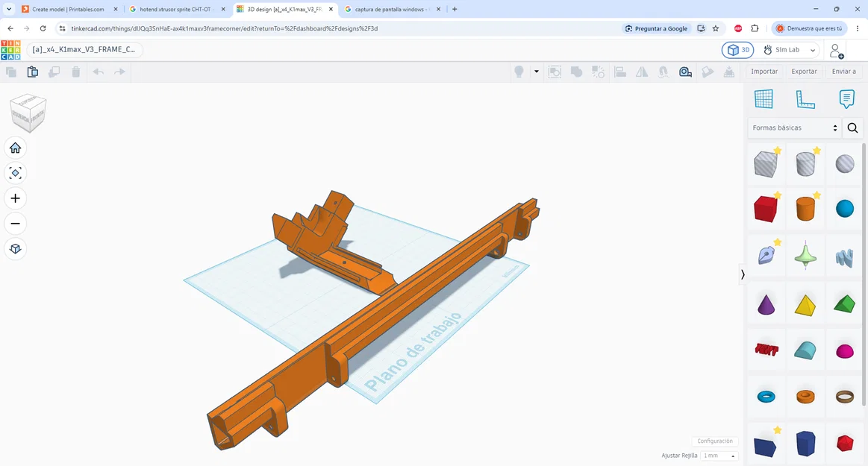This screenshot has width=868, height=466.
Task: Select the Notes speech bubble tool
Action: coord(846,99)
